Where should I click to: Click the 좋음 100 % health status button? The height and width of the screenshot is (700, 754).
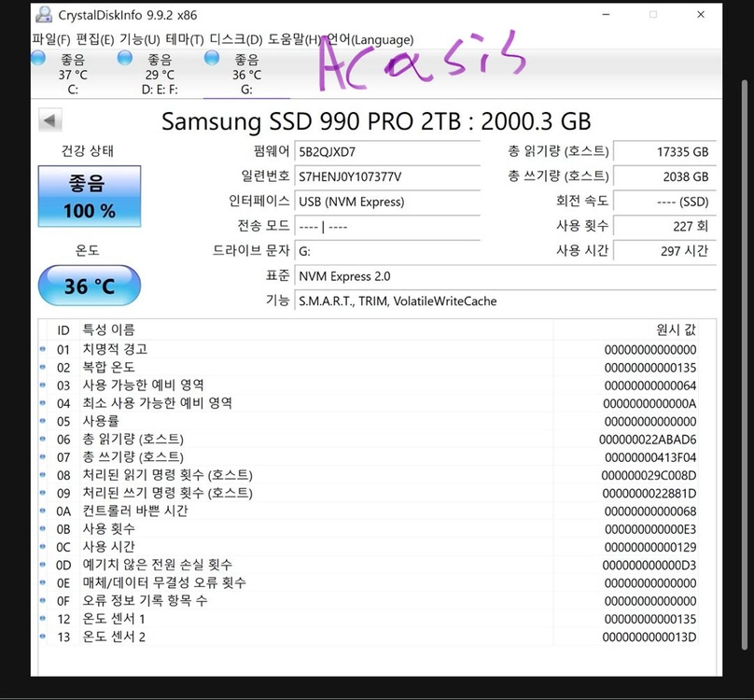[x=90, y=196]
